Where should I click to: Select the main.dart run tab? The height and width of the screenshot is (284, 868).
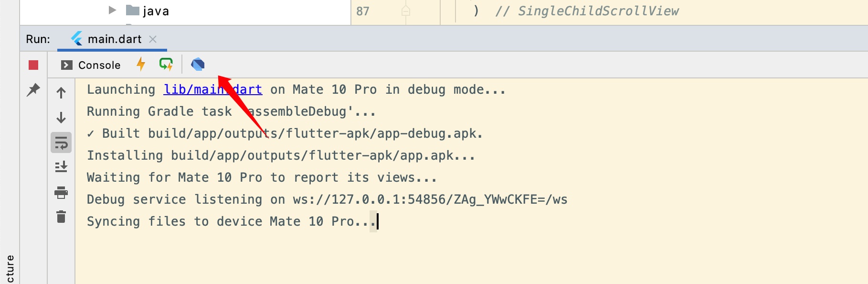click(114, 39)
